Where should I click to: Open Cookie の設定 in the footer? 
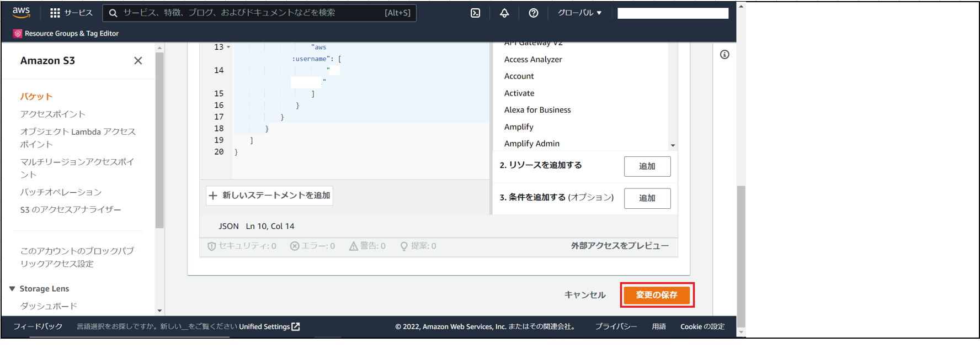tap(702, 327)
